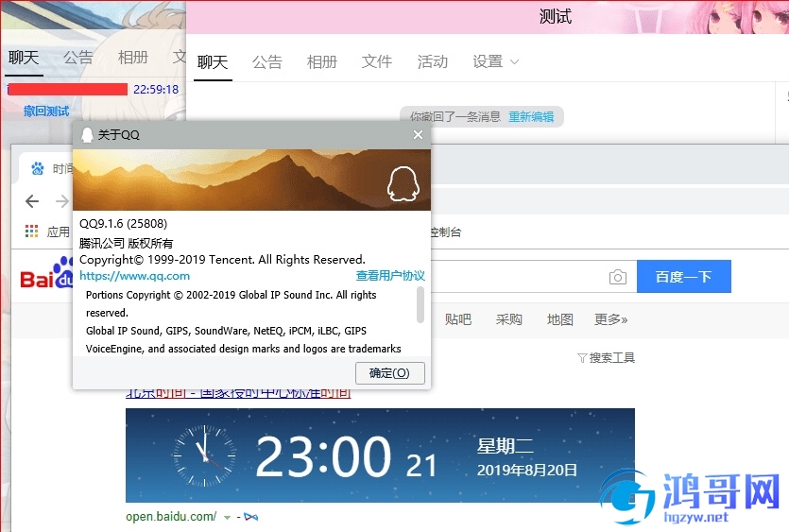Screen dimensions: 789x532
Task: Click the 百度一下 search button
Action: tap(684, 276)
